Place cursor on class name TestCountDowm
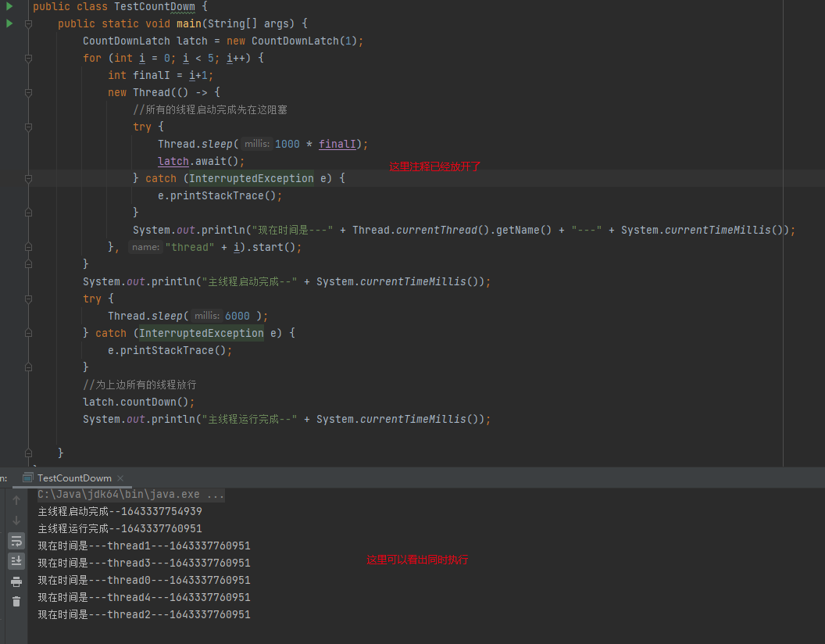 pyautogui.click(x=155, y=6)
